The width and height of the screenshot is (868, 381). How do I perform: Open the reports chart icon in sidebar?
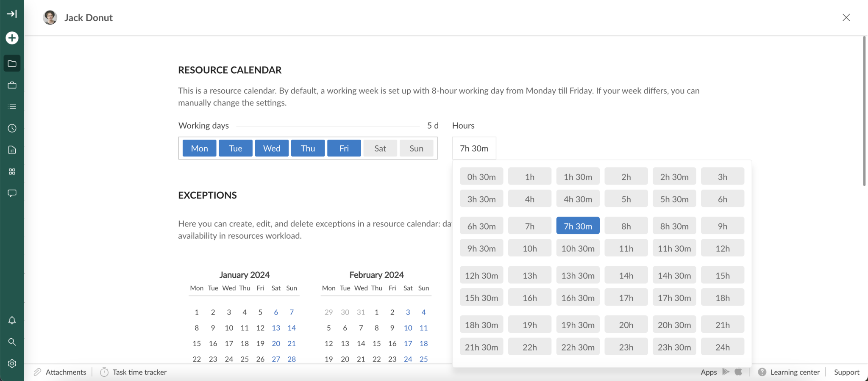[12, 150]
